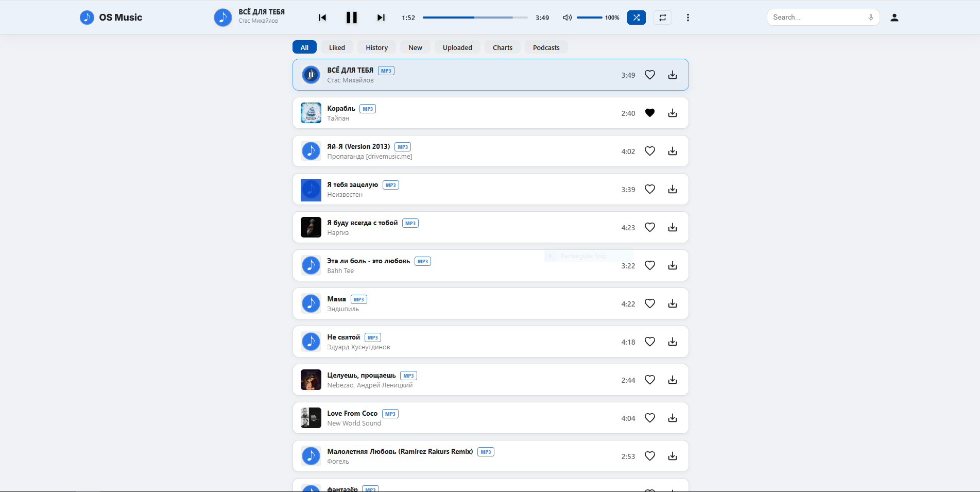Viewport: 980px width, 492px height.
Task: Switch to the Charts tab
Action: point(503,47)
